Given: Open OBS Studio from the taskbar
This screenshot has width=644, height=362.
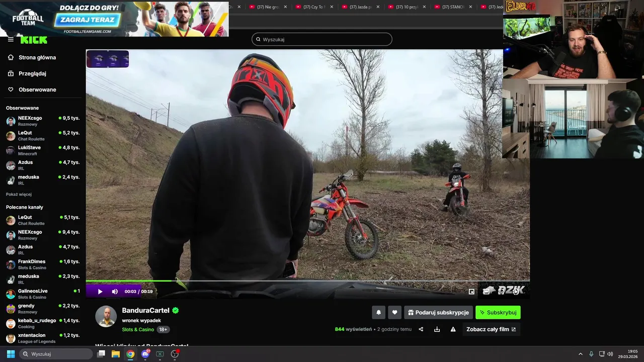Looking at the screenshot, I should 175,354.
